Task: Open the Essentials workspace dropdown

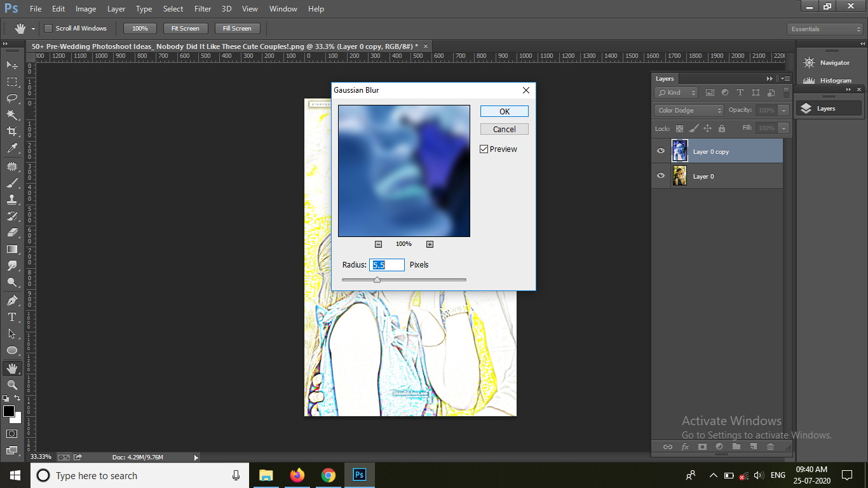Action: 825,29
